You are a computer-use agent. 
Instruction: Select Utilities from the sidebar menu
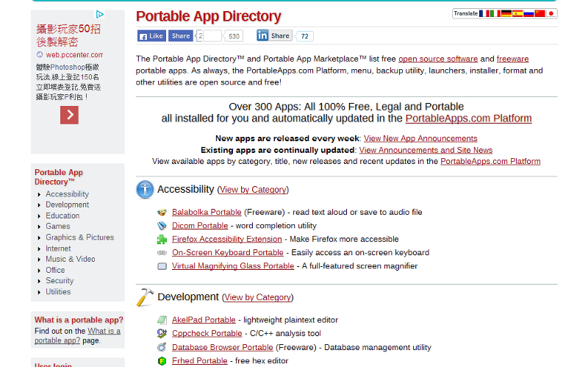pos(58,292)
